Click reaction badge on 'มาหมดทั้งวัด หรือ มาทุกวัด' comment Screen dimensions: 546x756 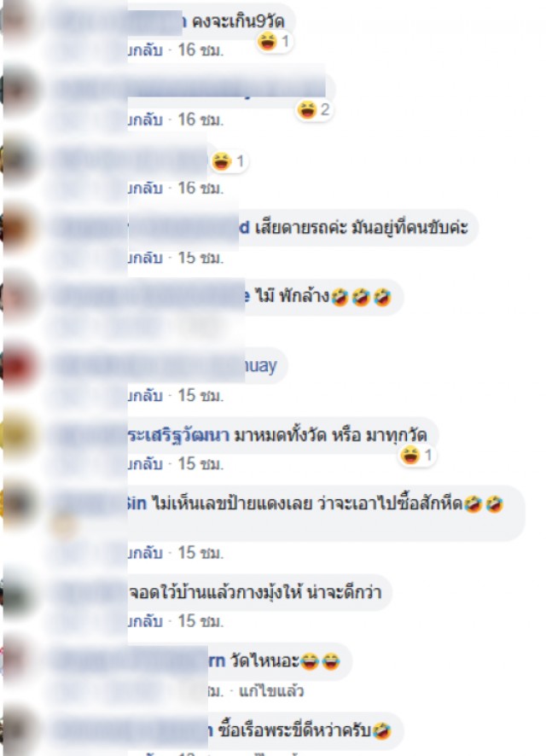pyautogui.click(x=417, y=455)
